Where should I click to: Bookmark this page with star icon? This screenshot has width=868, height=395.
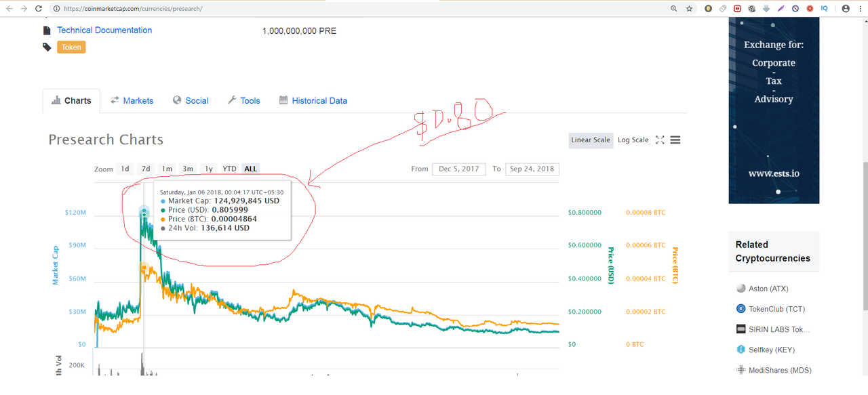tap(689, 9)
